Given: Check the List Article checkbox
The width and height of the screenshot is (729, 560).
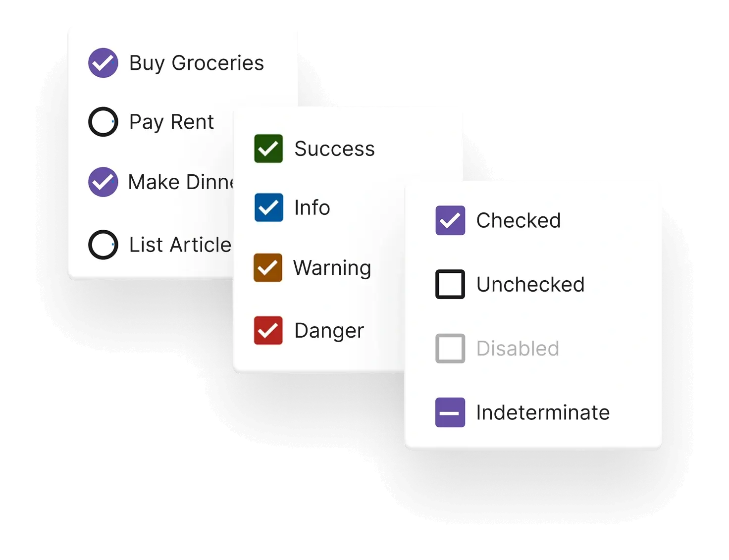Looking at the screenshot, I should [x=103, y=245].
